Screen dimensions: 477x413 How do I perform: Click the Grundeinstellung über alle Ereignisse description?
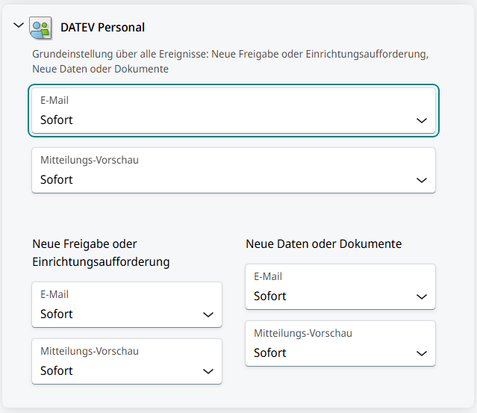tap(230, 61)
